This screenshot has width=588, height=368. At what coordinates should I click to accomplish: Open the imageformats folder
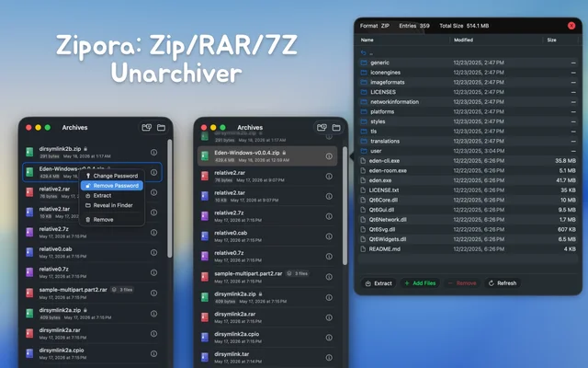click(468, 82)
